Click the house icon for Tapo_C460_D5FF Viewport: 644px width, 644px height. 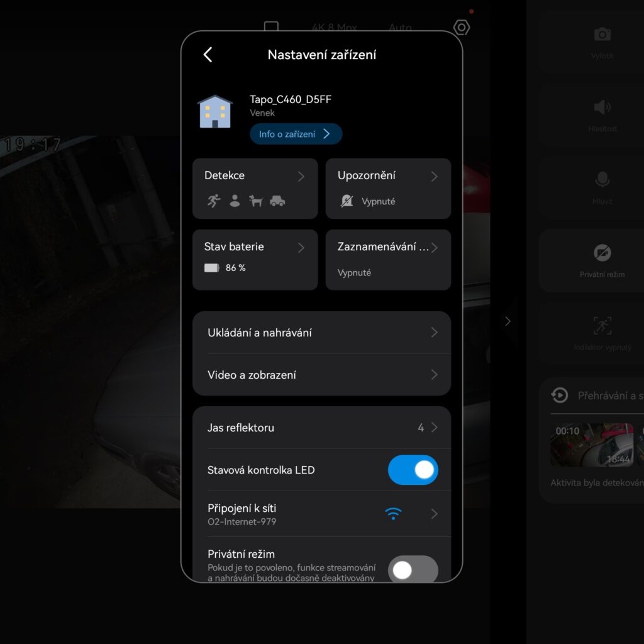pos(215,112)
